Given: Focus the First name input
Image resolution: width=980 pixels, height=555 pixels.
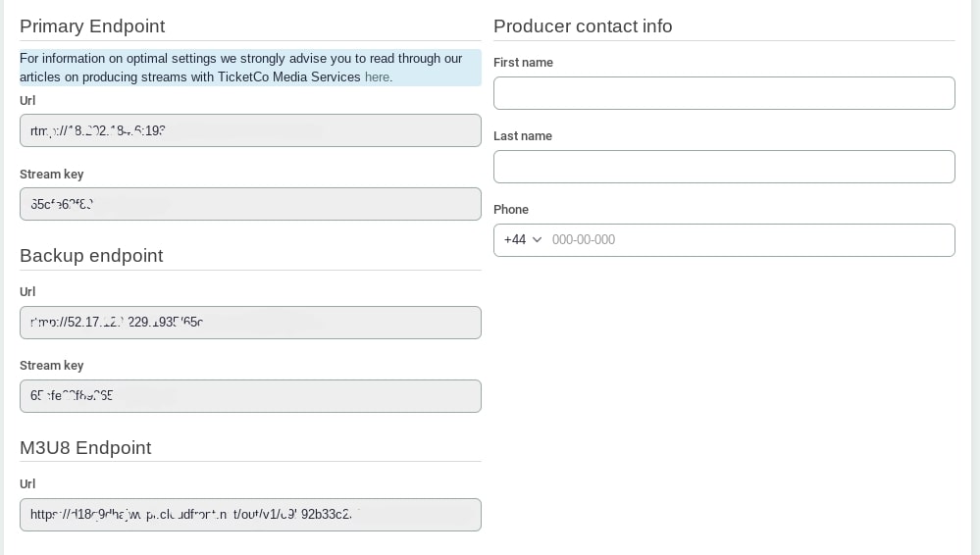Looking at the screenshot, I should tap(724, 93).
